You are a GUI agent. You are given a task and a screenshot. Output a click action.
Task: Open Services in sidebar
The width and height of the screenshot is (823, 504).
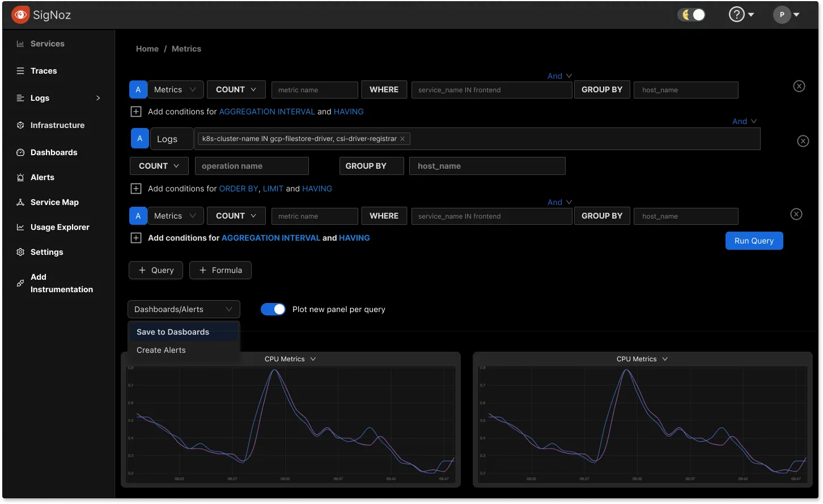48,44
